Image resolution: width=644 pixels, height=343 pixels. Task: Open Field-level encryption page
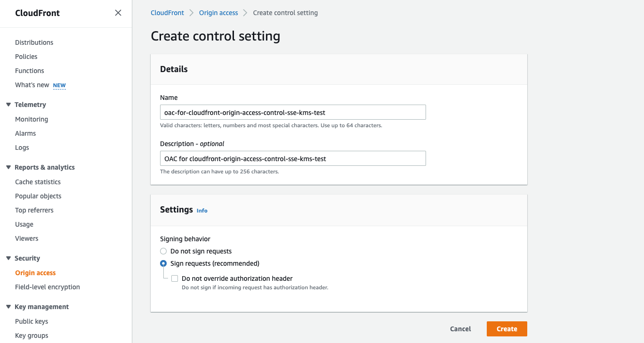click(48, 287)
